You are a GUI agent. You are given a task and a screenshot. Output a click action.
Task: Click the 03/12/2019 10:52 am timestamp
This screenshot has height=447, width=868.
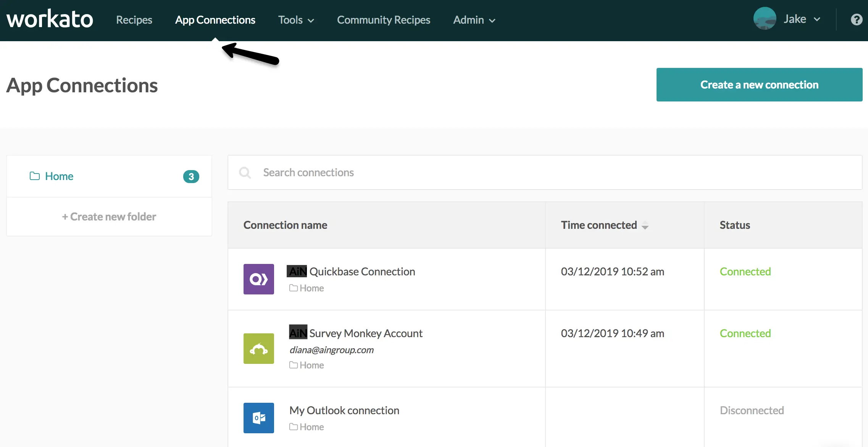point(613,272)
